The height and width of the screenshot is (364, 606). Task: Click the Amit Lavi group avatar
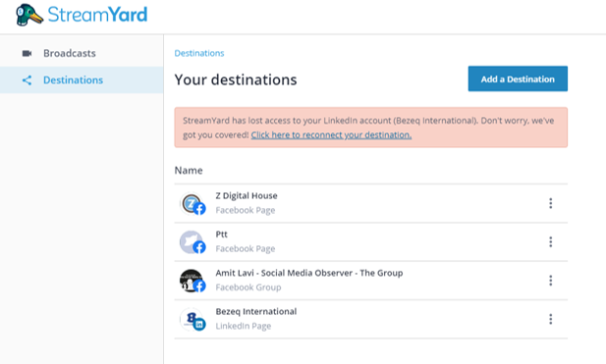[193, 281]
